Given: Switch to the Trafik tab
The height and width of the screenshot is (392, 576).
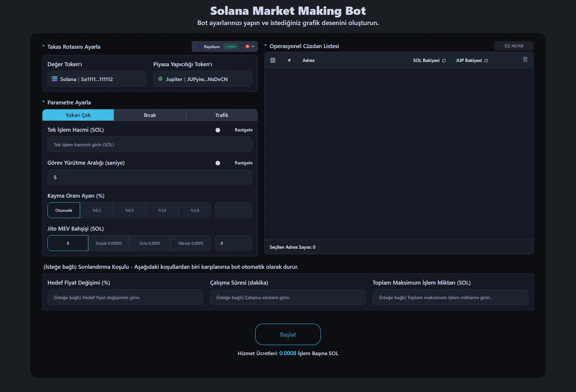Looking at the screenshot, I should pyautogui.click(x=221, y=115).
